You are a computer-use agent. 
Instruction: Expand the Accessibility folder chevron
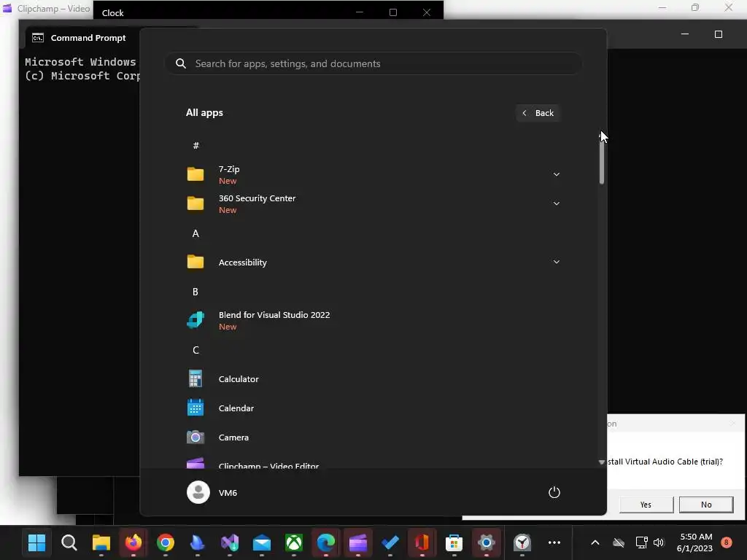[x=556, y=262]
